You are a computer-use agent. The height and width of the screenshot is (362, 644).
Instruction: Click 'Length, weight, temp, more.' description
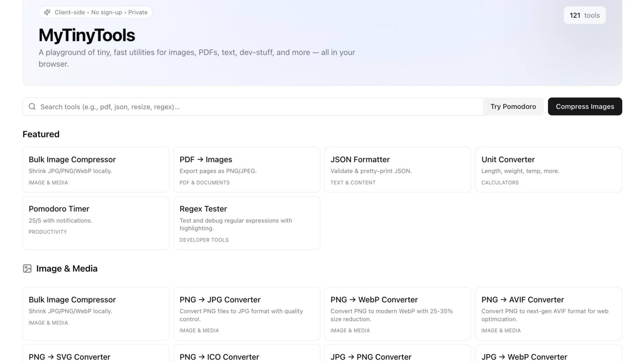(x=520, y=171)
